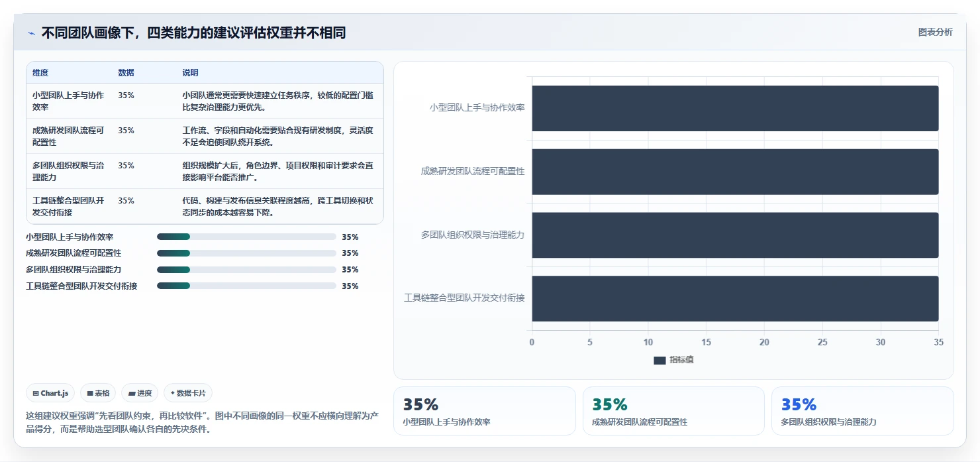Click the 表格 tag icon
The image size is (980, 462).
[x=90, y=393]
